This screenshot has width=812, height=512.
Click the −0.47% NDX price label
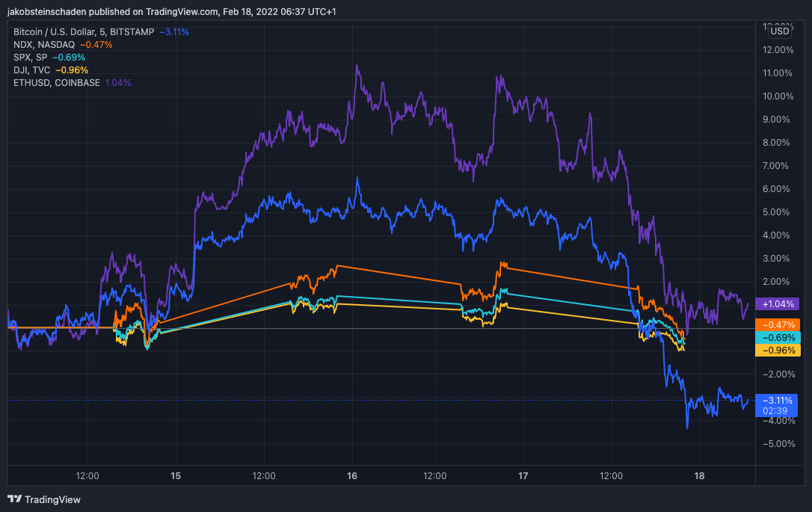click(778, 324)
